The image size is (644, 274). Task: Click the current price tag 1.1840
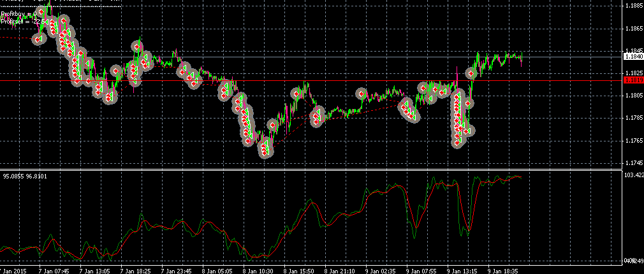pyautogui.click(x=633, y=57)
